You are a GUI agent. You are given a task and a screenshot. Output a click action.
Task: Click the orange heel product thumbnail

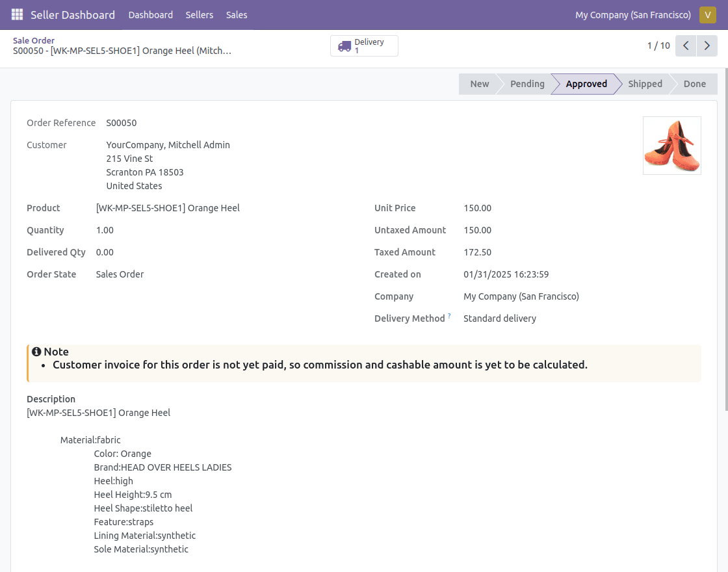(671, 145)
